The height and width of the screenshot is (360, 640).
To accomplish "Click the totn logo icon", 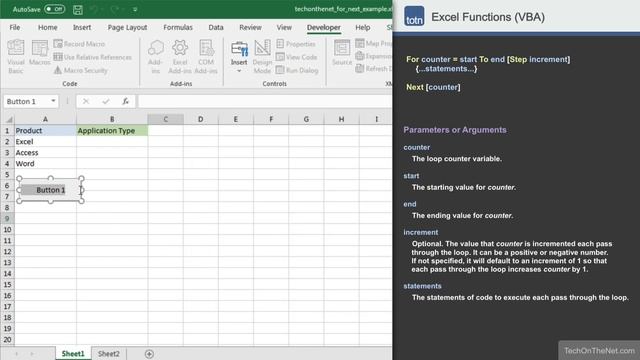I will click(x=414, y=16).
